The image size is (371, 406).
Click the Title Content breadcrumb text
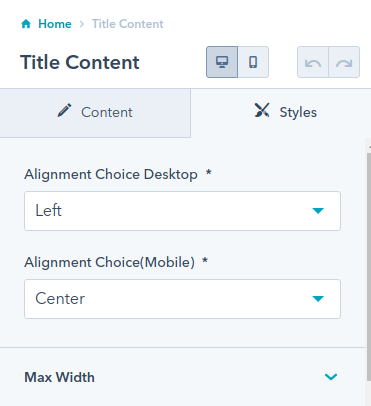[x=128, y=24]
